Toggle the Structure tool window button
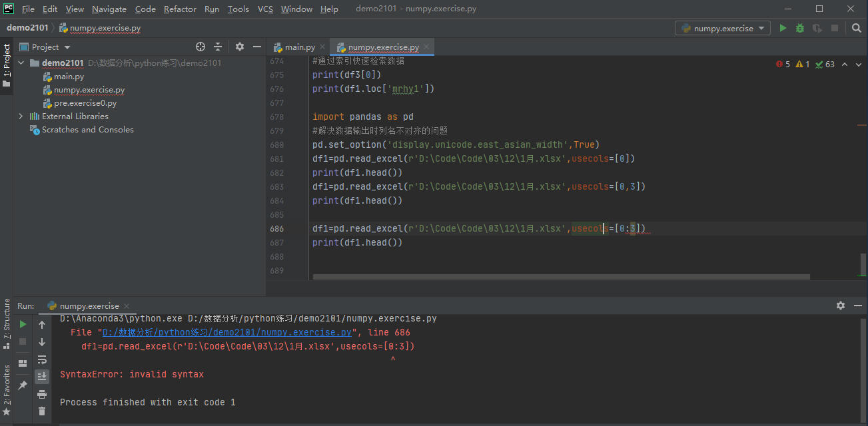868x426 pixels. 7,323
